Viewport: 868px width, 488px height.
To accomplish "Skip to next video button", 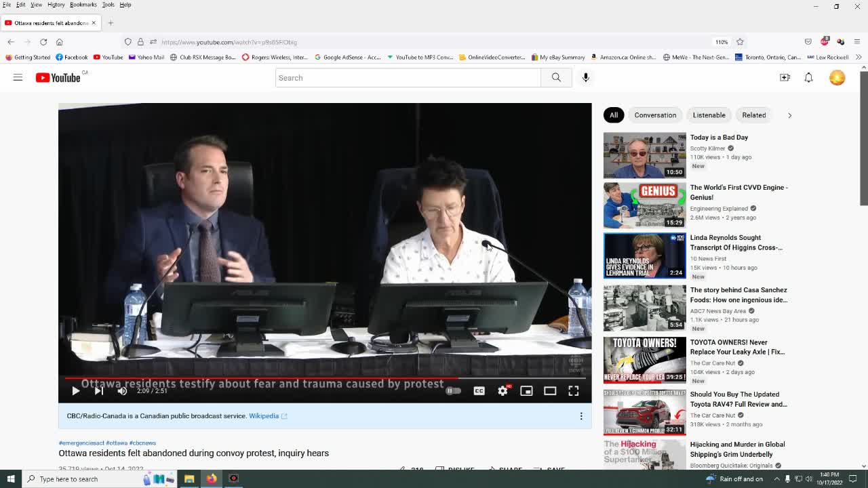I will tap(99, 391).
